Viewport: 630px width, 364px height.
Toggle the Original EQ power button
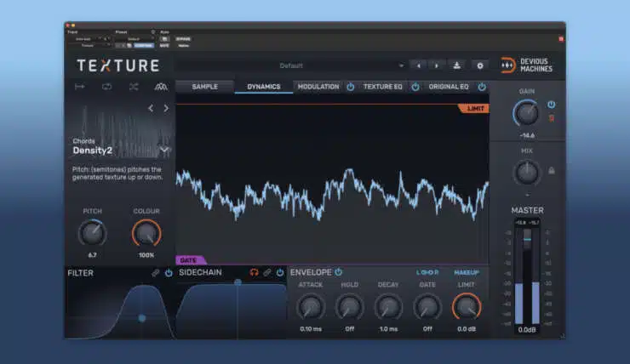(x=482, y=87)
